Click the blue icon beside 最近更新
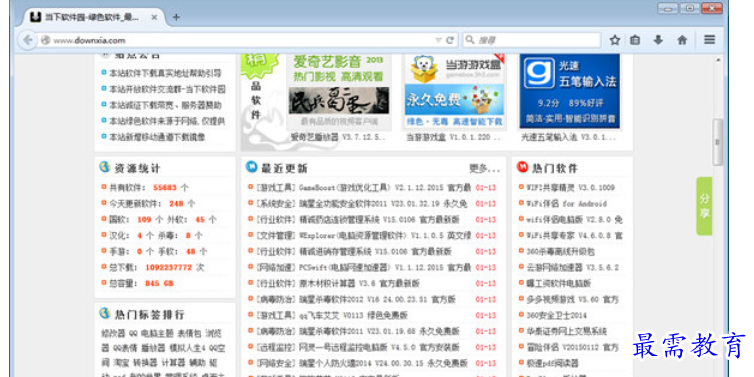Image resolution: width=754 pixels, height=377 pixels. click(x=251, y=167)
